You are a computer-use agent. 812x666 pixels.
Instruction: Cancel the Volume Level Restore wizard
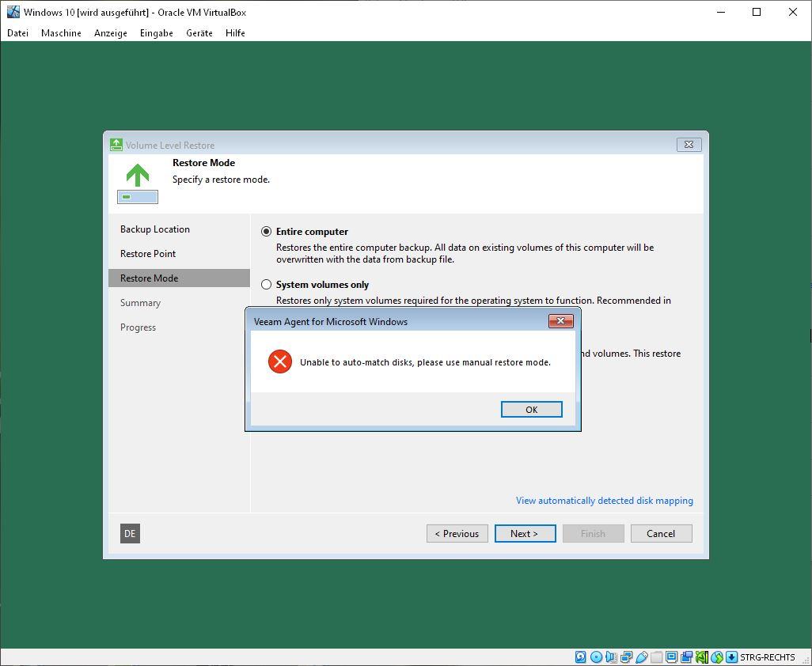coord(661,534)
